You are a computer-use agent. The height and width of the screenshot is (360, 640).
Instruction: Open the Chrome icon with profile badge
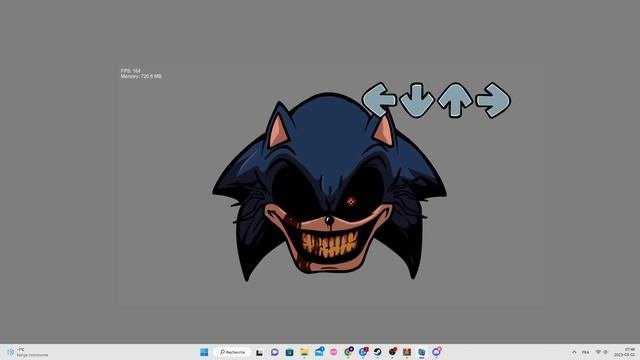click(349, 351)
